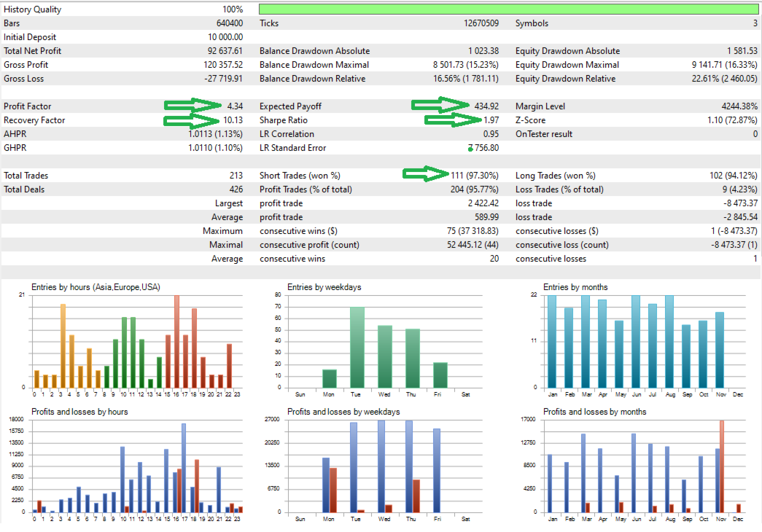Select consecutive profit value 52 445.12 (44)
762x532 pixels.
coord(473,245)
